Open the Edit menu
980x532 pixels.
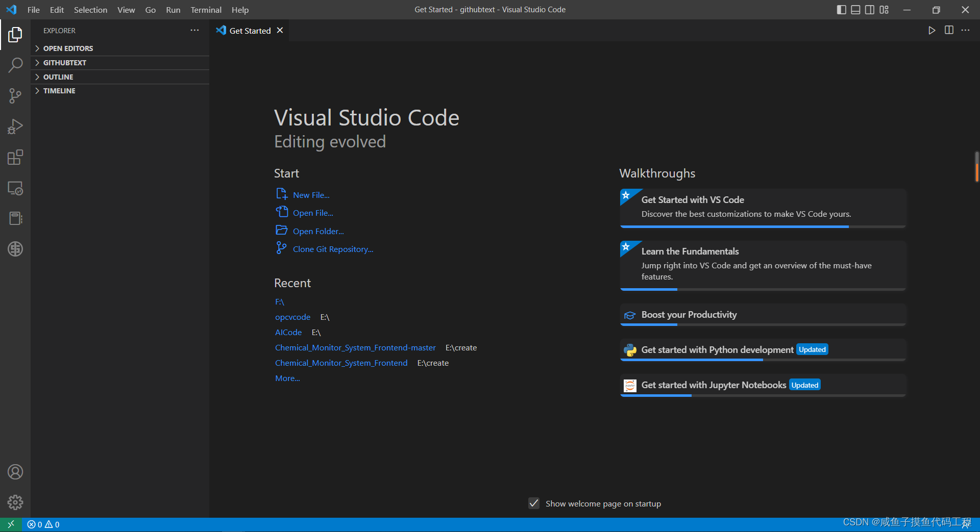[57, 10]
